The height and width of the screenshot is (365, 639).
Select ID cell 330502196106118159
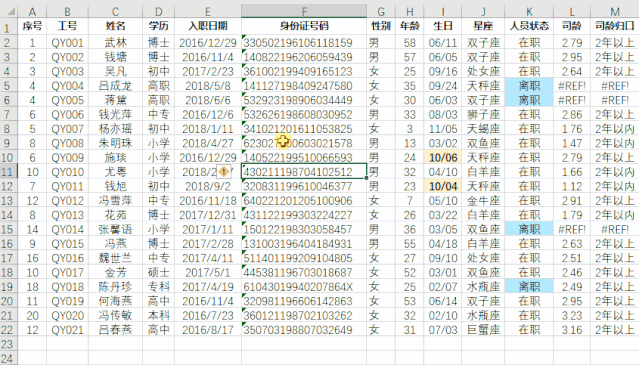point(304,43)
